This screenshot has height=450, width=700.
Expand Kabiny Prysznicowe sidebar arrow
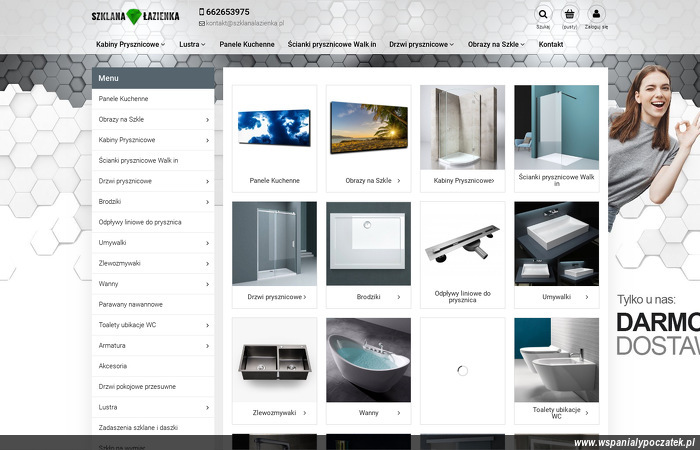(x=207, y=140)
